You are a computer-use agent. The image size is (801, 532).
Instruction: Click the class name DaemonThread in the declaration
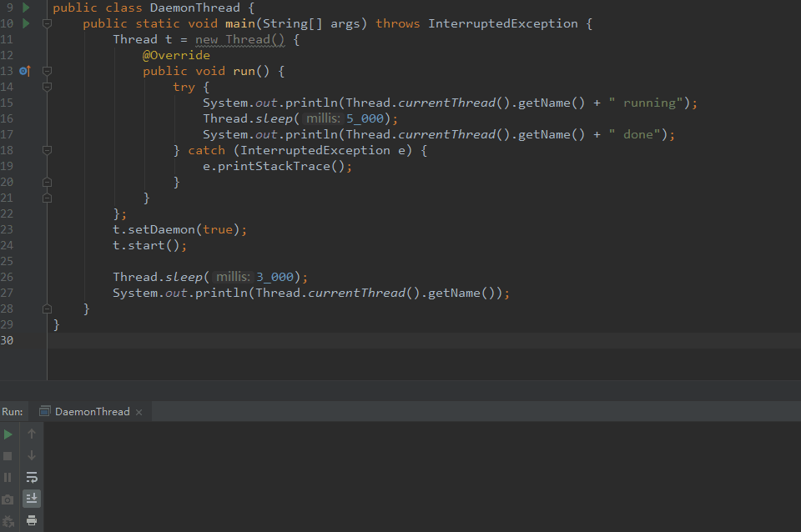(x=194, y=8)
